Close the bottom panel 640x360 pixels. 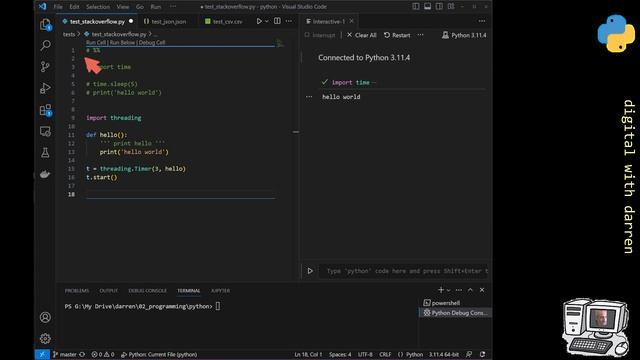[482, 290]
